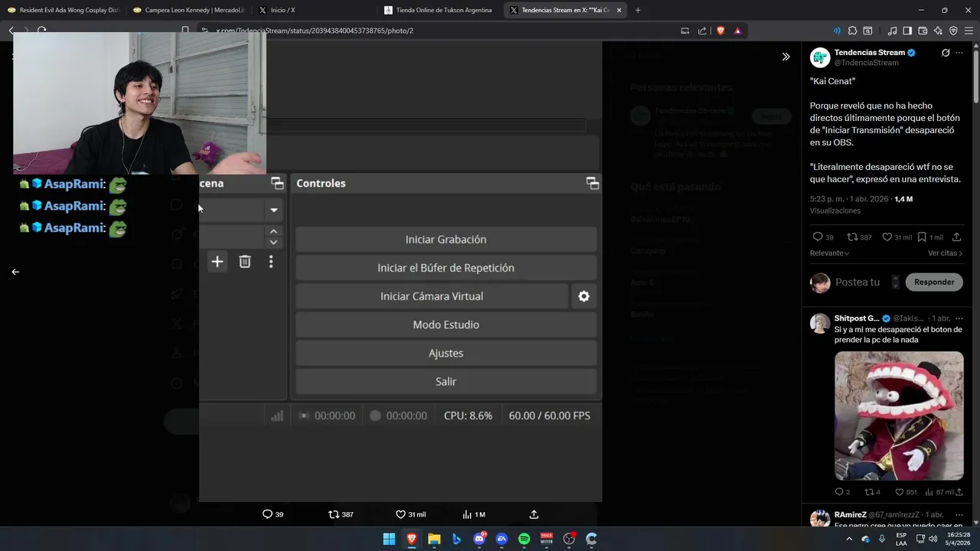Open the Relevante sort dropdown
This screenshot has width=980, height=551.
tap(830, 253)
